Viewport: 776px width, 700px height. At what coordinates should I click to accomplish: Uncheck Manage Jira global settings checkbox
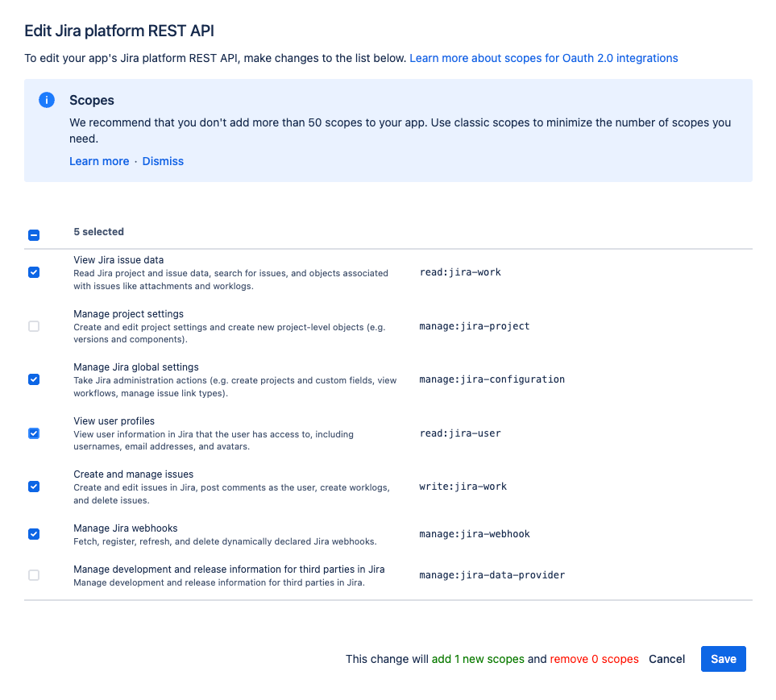click(34, 379)
